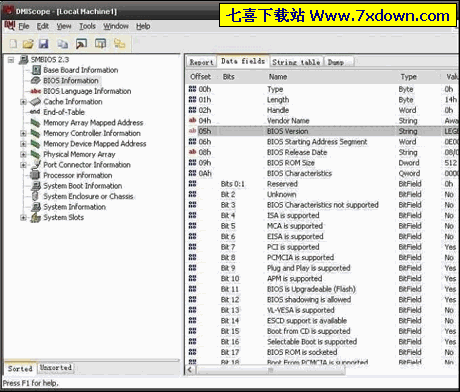Screen dimensions: 460x392
Task: Open the Window menu
Action: click(116, 26)
